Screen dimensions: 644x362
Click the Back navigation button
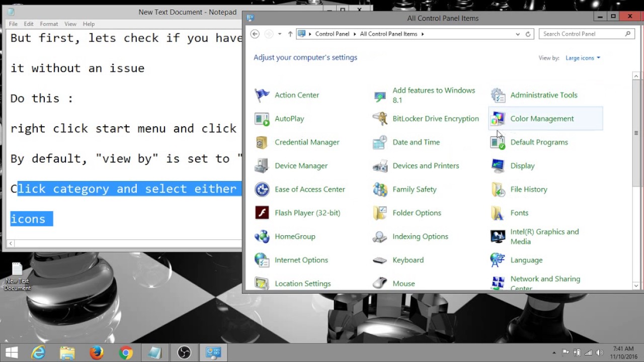255,34
